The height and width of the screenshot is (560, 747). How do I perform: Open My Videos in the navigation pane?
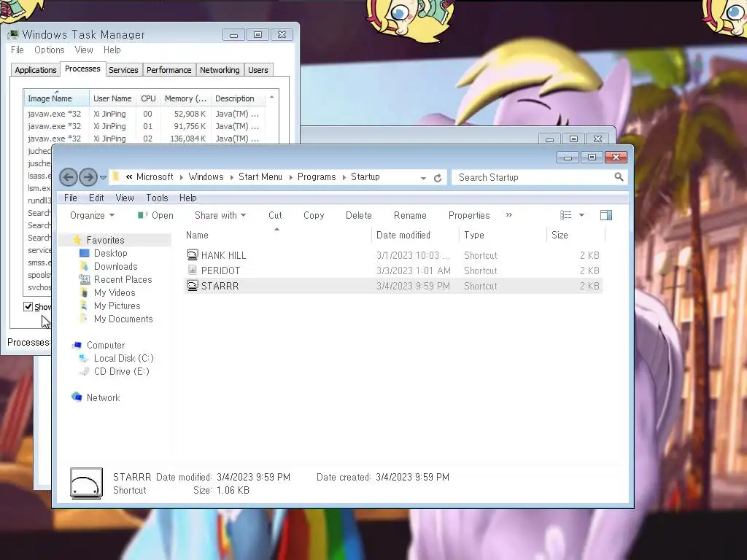pyautogui.click(x=115, y=292)
